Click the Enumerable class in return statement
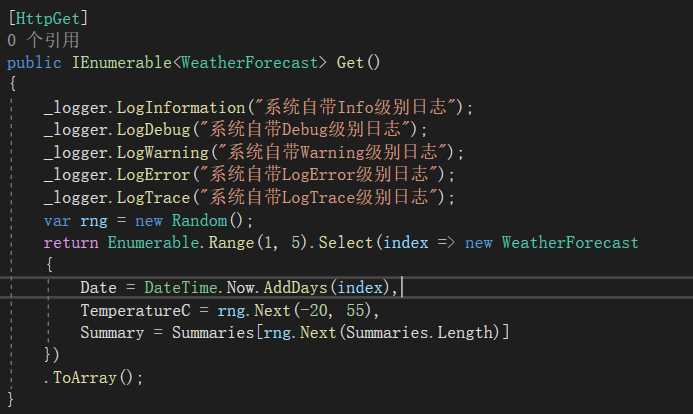Screen dimensions: 693x414 coord(153,242)
